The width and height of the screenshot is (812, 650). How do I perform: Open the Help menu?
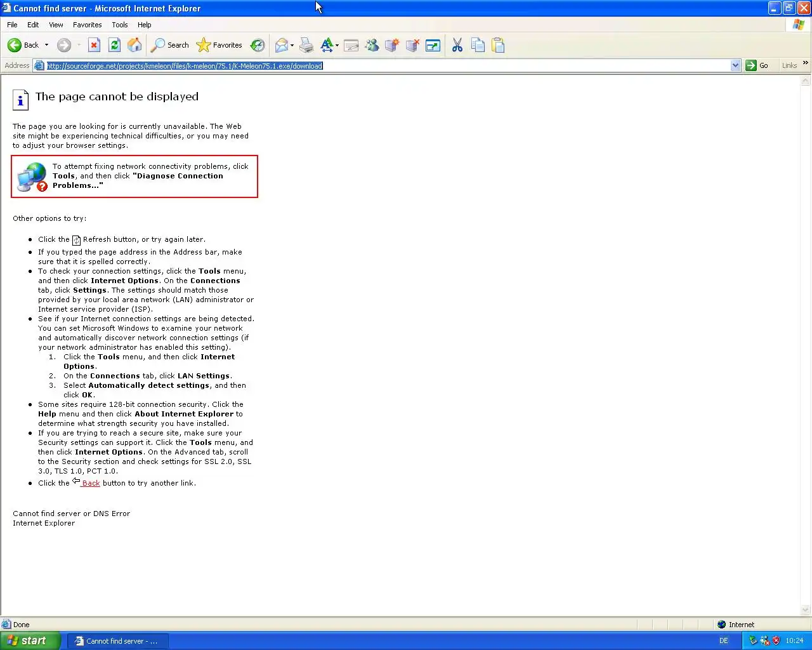[145, 25]
